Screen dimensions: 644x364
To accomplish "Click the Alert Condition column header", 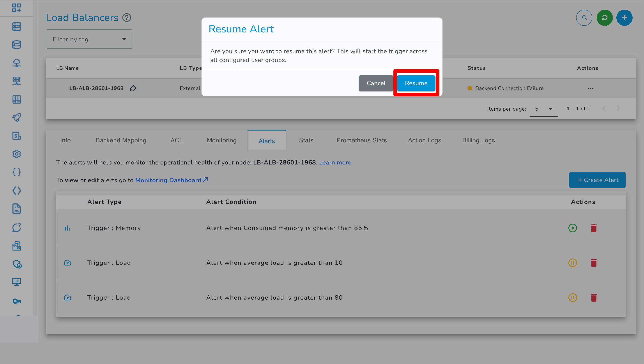I will pyautogui.click(x=231, y=202).
